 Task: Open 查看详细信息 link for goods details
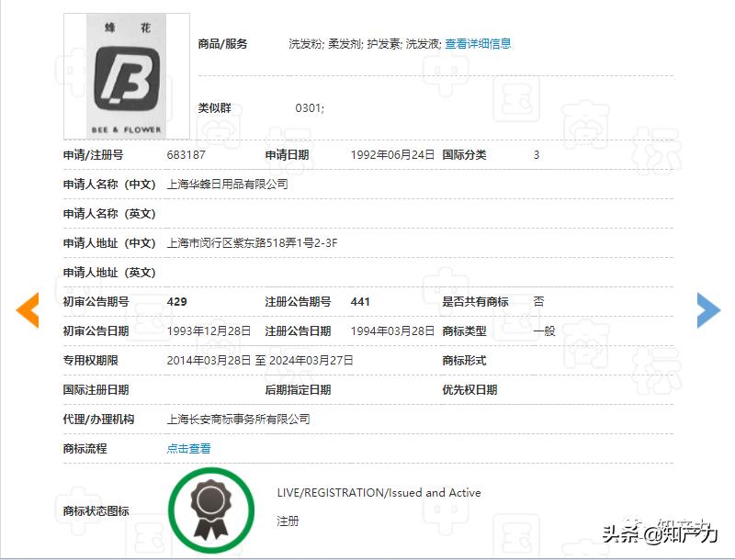[477, 42]
